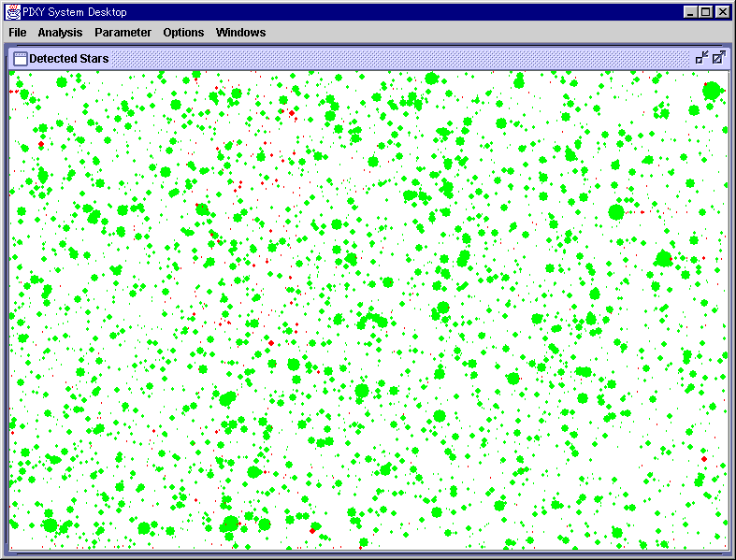This screenshot has width=736, height=560.
Task: Maximize the Detected Stars internal window
Action: [718, 58]
